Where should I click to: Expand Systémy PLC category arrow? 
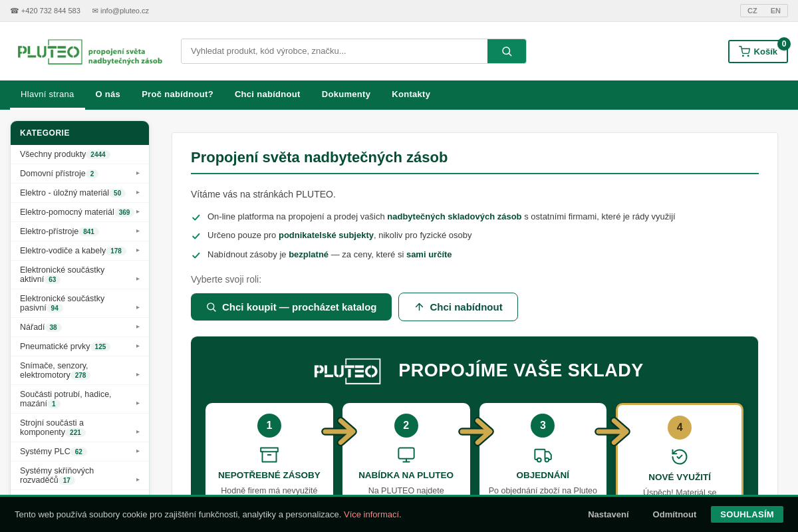[138, 451]
